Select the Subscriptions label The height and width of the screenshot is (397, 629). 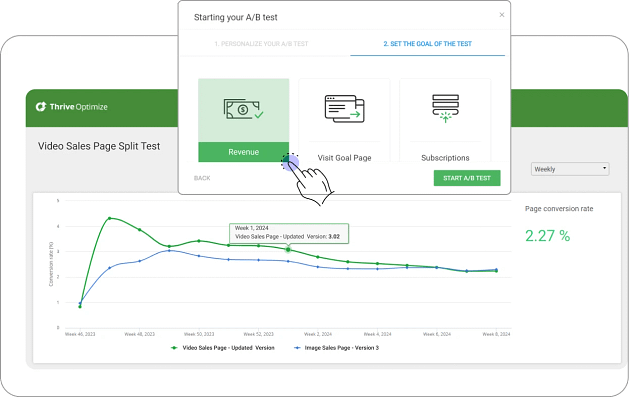445,158
